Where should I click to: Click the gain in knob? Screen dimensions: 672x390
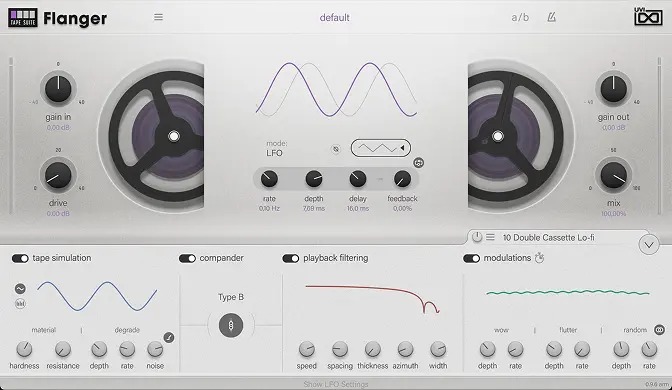click(58, 89)
